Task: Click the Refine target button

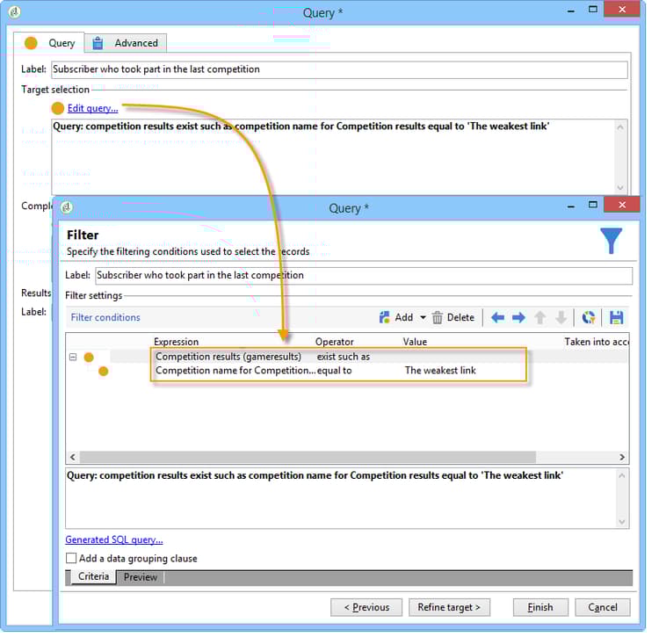Action: coord(449,607)
